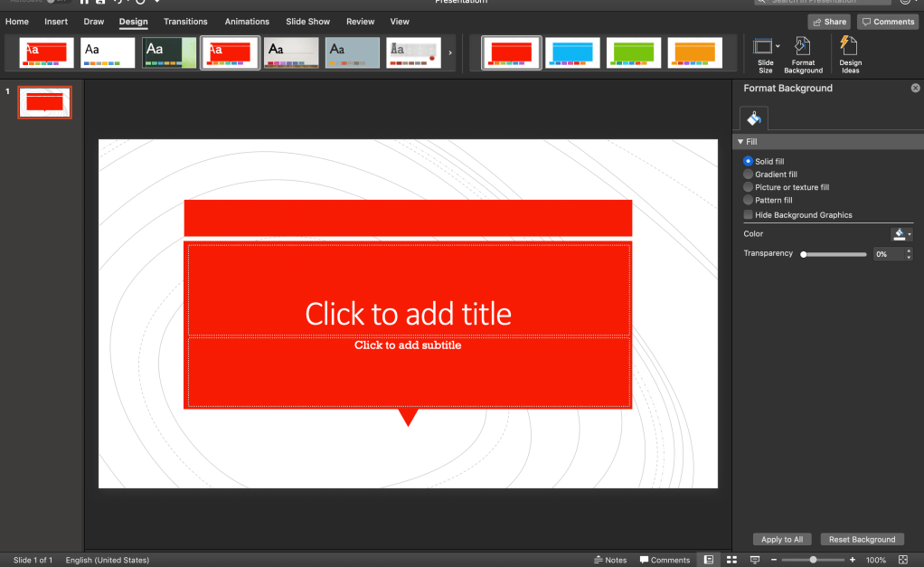Switch to the Transitions tab
This screenshot has width=924, height=567.
(185, 22)
